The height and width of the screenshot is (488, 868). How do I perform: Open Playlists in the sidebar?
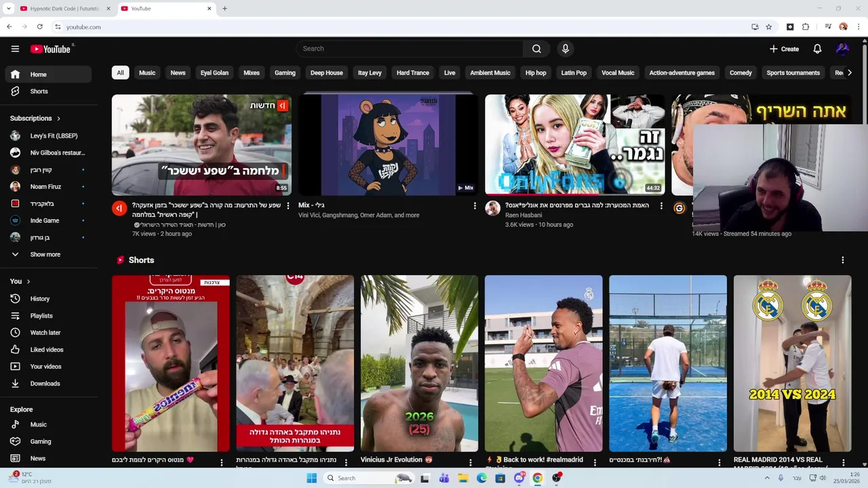click(x=47, y=316)
